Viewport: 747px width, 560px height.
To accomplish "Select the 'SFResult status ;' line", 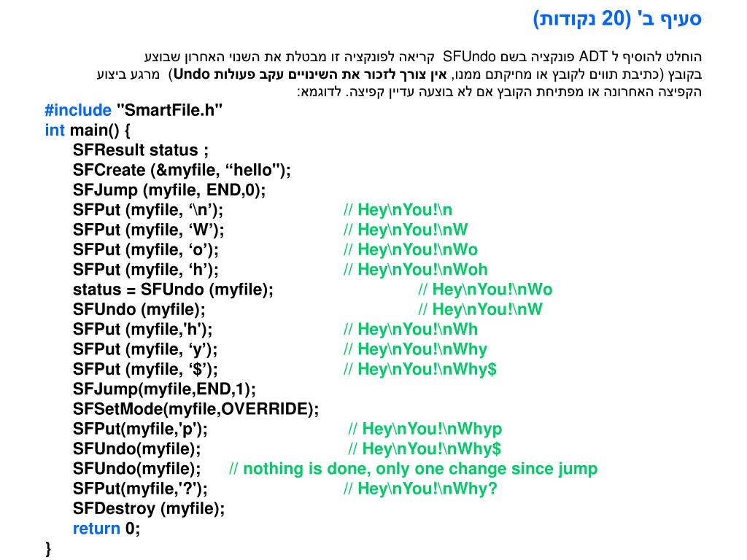I will (141, 150).
